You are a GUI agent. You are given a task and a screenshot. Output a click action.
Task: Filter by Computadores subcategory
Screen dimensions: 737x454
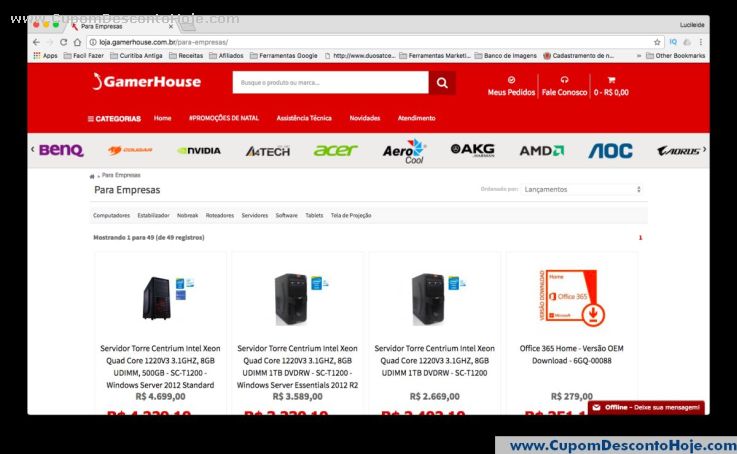coord(111,216)
